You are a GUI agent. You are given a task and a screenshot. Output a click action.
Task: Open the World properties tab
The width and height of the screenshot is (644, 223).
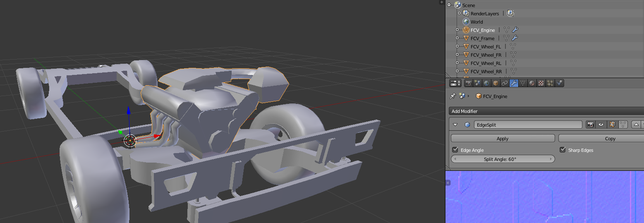[486, 83]
